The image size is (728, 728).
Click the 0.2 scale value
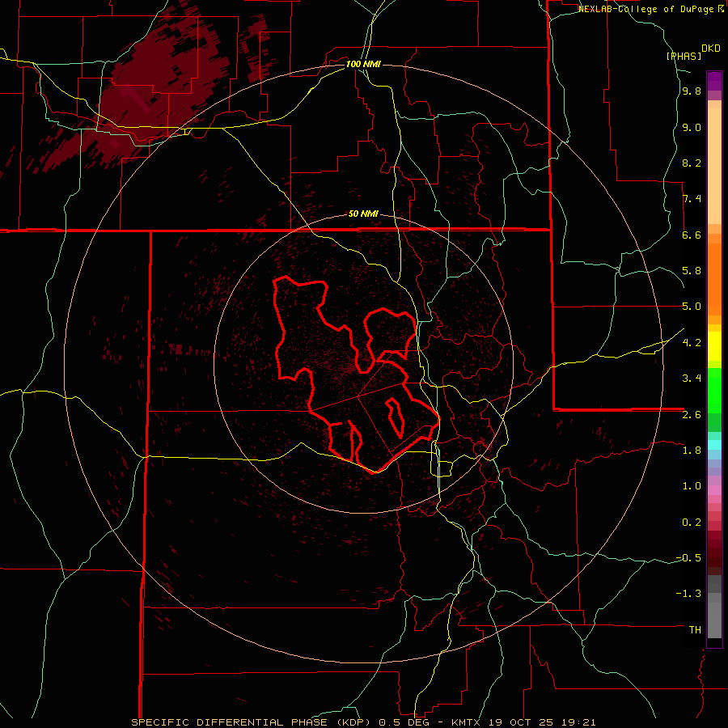point(692,523)
